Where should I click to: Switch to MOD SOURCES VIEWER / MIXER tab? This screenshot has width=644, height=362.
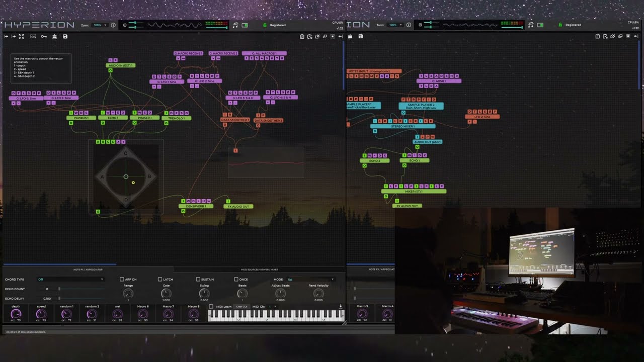point(260,269)
